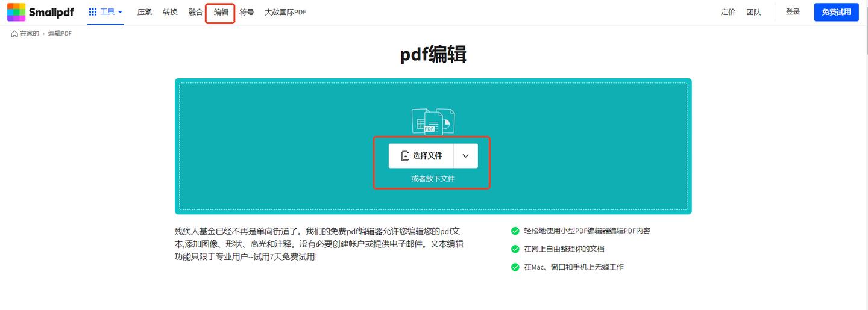Expand the 工具 tools dropdown
This screenshot has width=868, height=310.
pyautogui.click(x=106, y=12)
